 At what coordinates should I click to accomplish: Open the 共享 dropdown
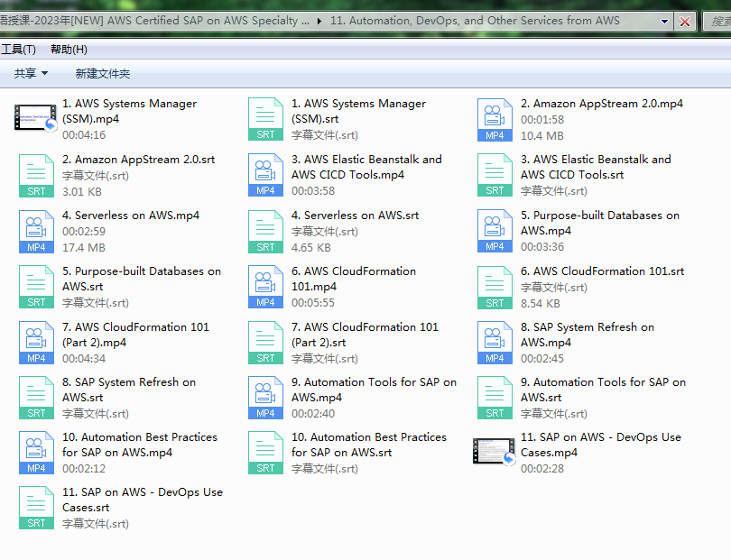31,73
